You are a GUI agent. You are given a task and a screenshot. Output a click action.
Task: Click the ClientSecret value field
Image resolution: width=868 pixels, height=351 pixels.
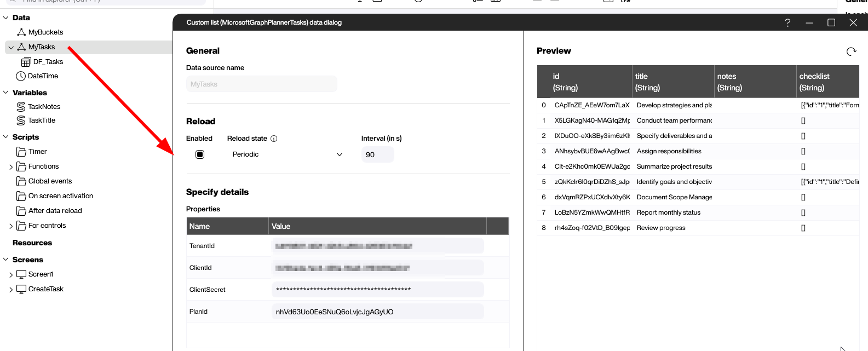pos(378,290)
